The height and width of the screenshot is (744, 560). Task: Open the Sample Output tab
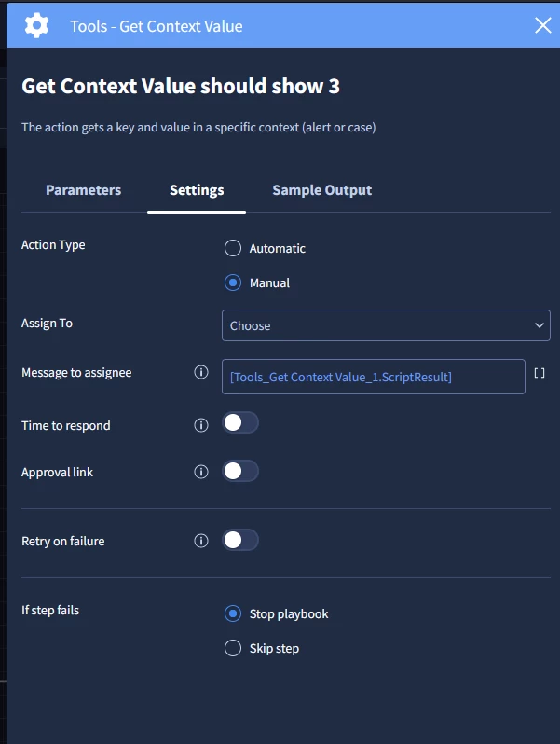coord(321,190)
